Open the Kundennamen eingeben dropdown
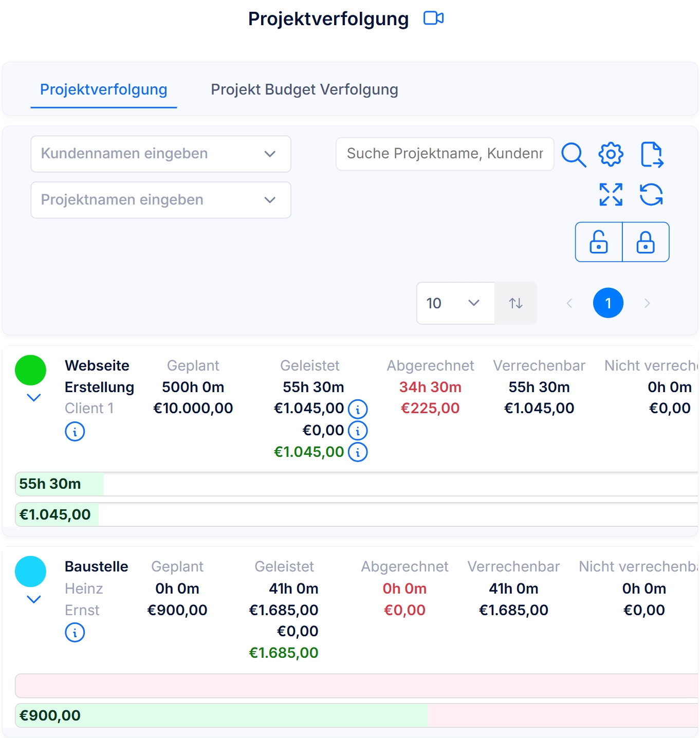Viewport: 700px width, 738px height. point(161,154)
